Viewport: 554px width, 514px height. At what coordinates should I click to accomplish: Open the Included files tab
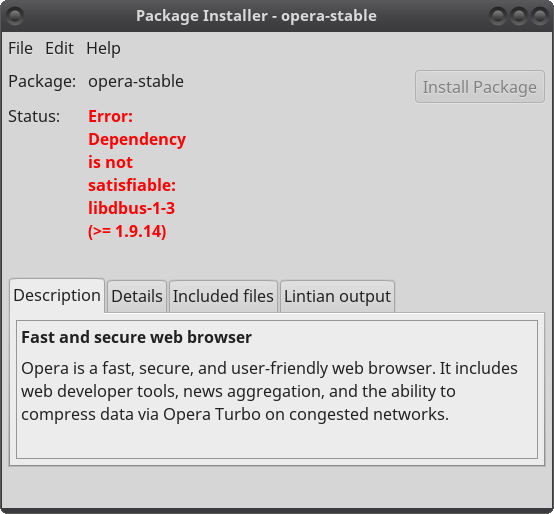[223, 296]
